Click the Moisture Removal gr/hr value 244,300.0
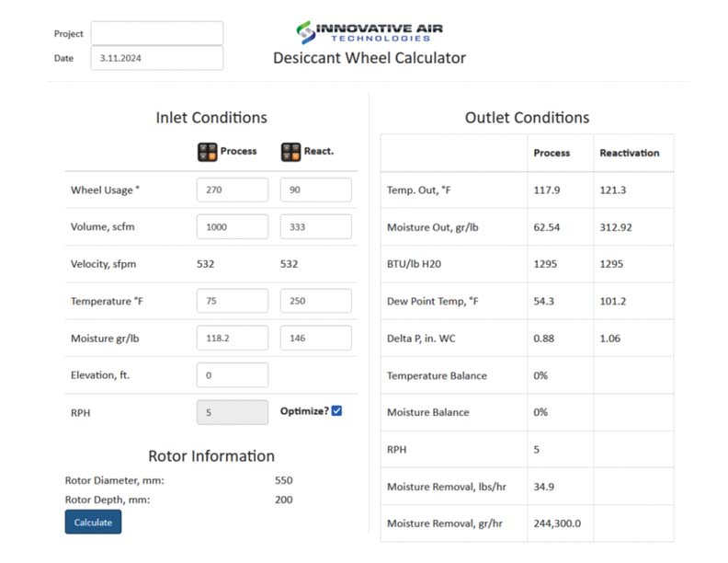The image size is (728, 563). coord(557,523)
